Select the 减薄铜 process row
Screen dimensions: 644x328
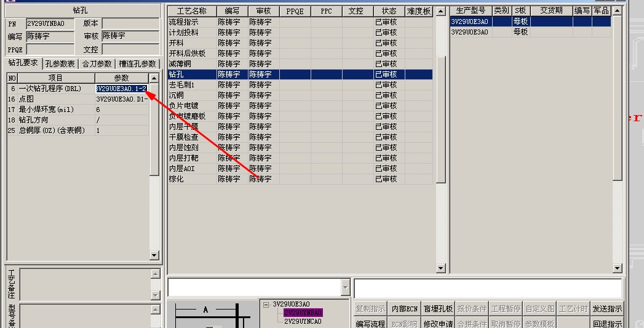[300, 64]
